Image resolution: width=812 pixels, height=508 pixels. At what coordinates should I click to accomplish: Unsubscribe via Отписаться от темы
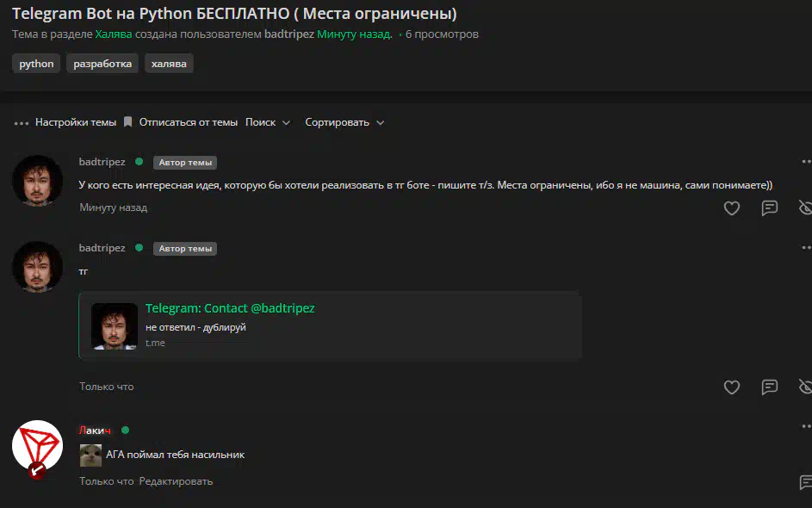point(188,122)
